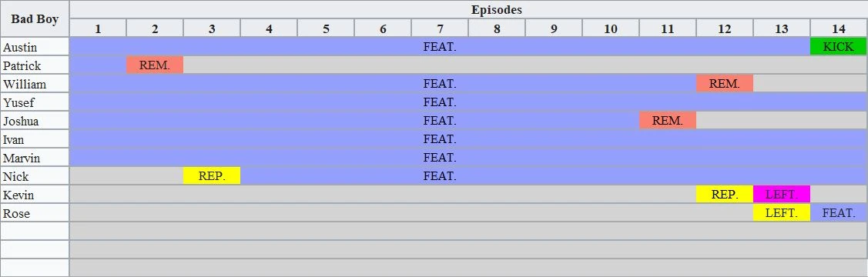This screenshot has width=868, height=277.
Task: Select episode 14 column header
Action: tap(838, 28)
